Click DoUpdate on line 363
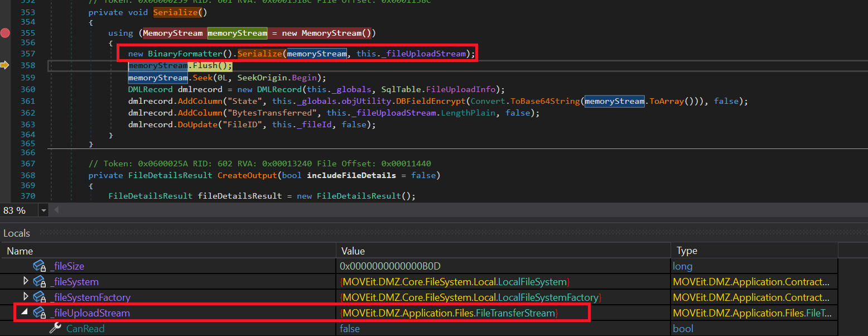Screen dimensions: 868x336 click(197, 124)
